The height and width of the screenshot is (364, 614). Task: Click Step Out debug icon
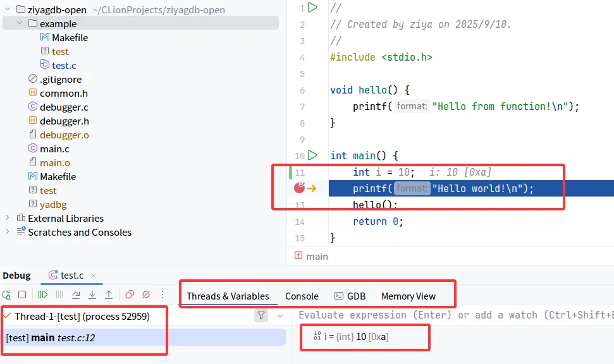point(109,294)
